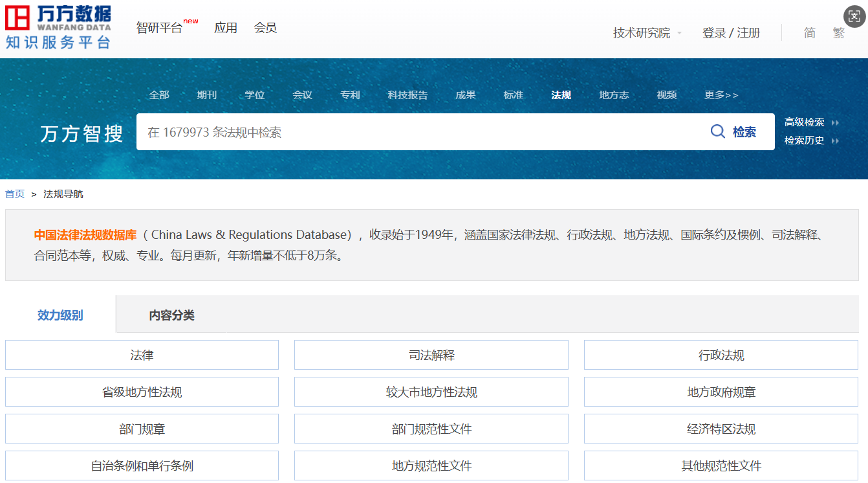Select the 效力级别 tab

(60, 315)
